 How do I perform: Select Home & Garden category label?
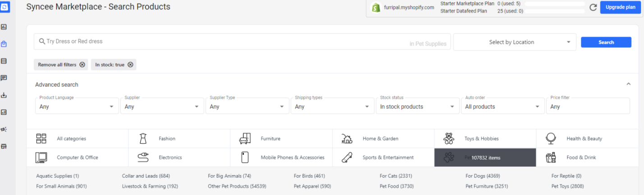click(x=380, y=139)
